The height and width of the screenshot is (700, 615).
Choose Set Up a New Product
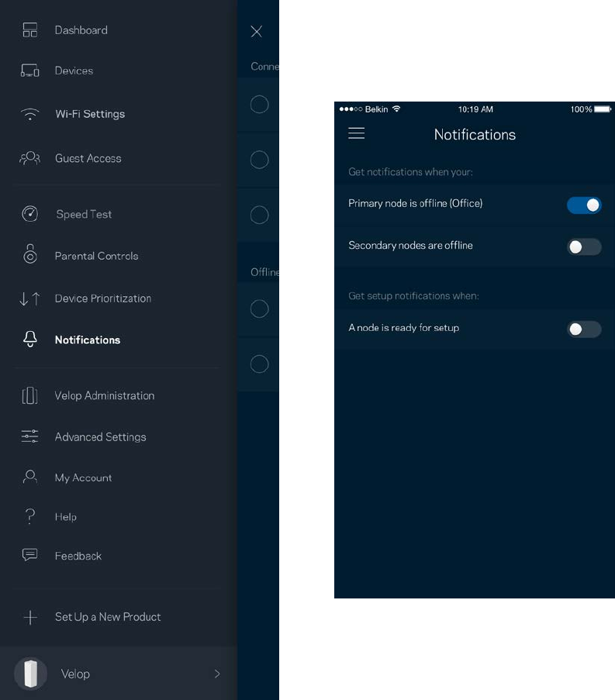coord(108,617)
